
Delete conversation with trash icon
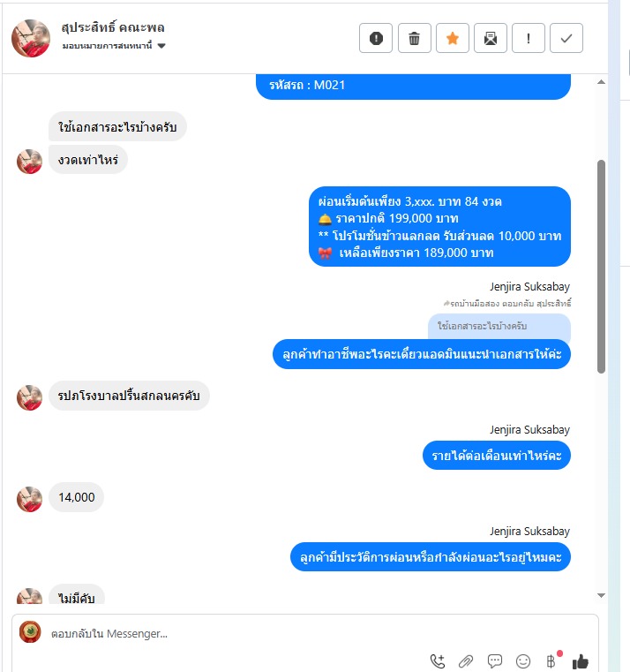pos(414,38)
